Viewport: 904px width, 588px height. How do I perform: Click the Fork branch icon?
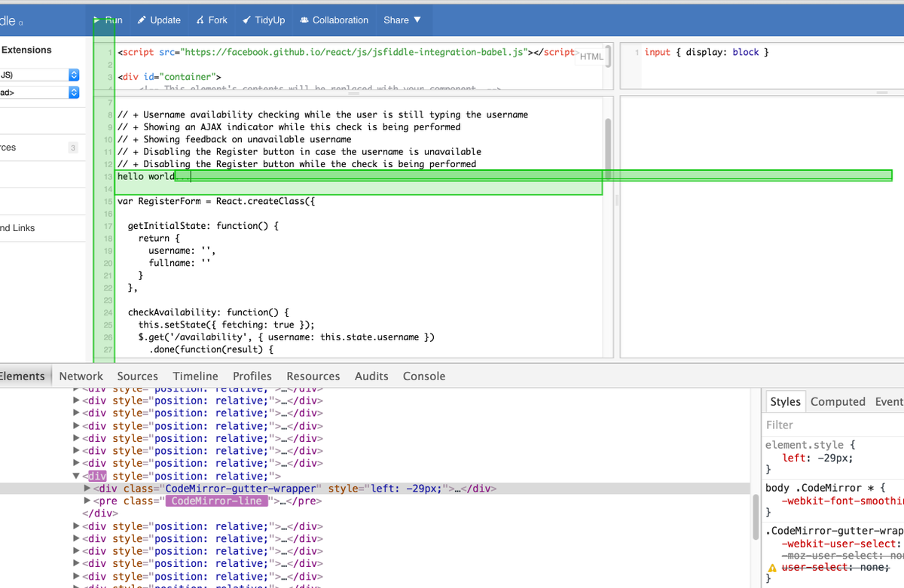(x=200, y=20)
